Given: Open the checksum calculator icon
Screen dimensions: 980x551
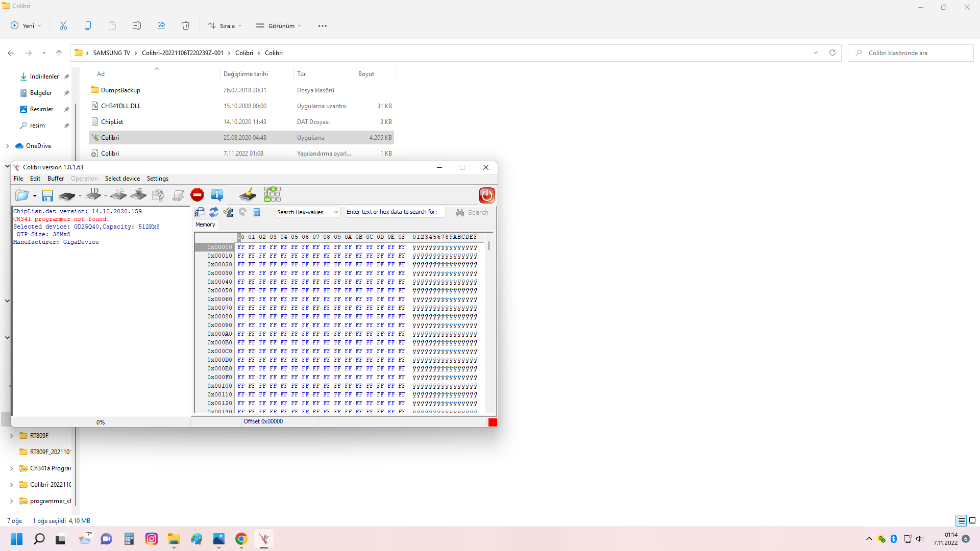Looking at the screenshot, I should coord(257,212).
